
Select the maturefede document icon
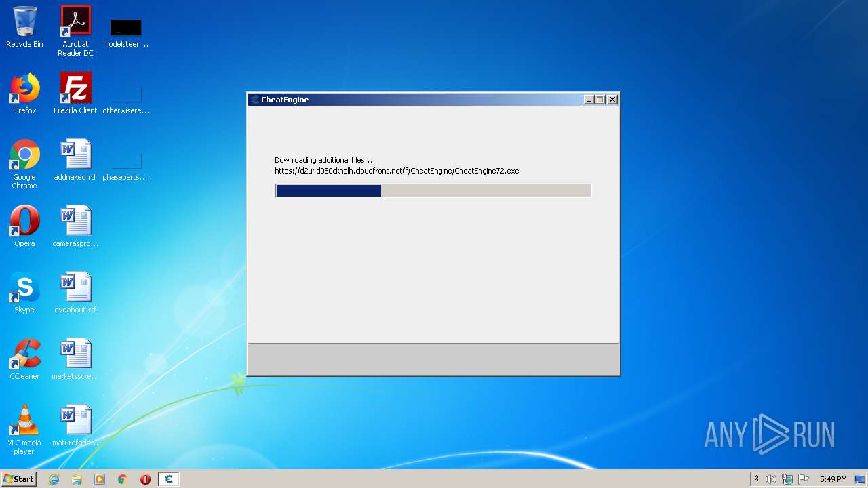(x=75, y=426)
